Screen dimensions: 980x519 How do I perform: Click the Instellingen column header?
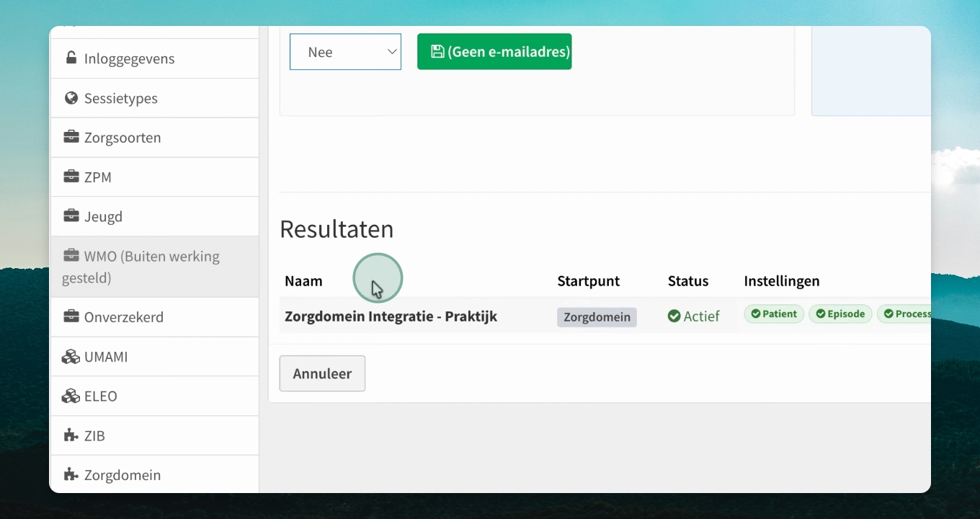(x=782, y=281)
